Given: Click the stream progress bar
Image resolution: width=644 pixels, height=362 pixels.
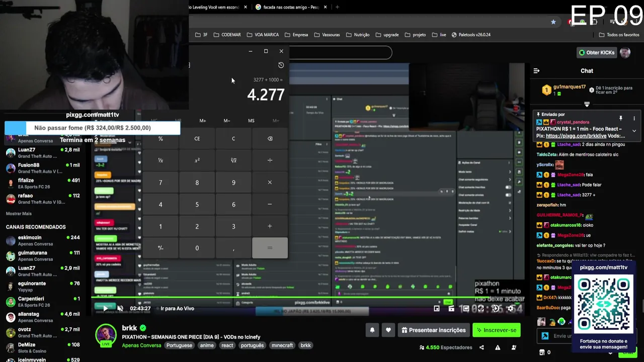Looking at the screenshot, I should point(308,298).
